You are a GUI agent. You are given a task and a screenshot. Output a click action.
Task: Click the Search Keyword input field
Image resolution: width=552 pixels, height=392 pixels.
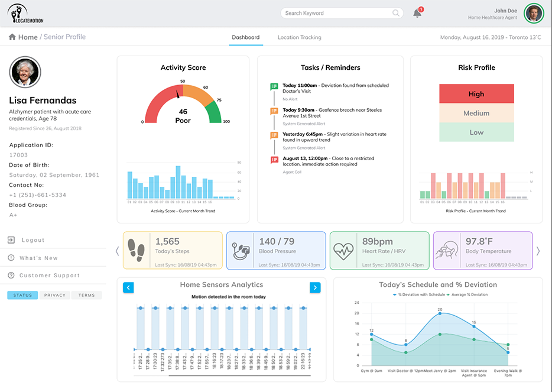click(x=336, y=13)
